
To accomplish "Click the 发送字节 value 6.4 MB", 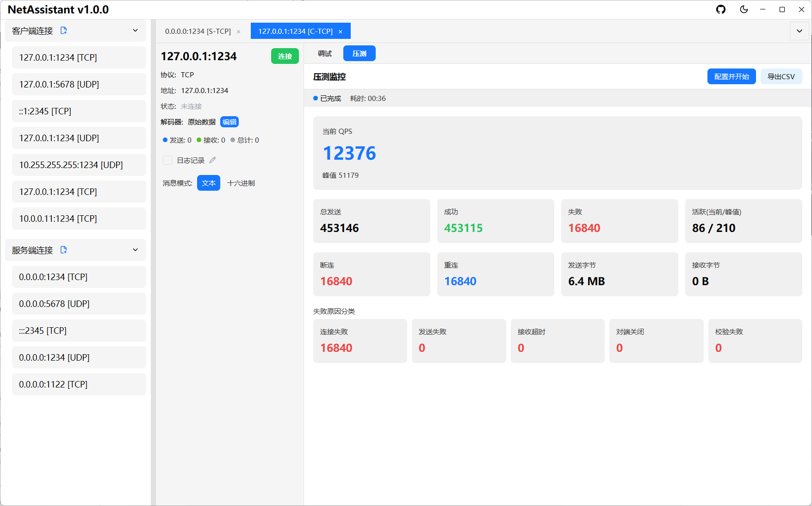I will point(587,281).
